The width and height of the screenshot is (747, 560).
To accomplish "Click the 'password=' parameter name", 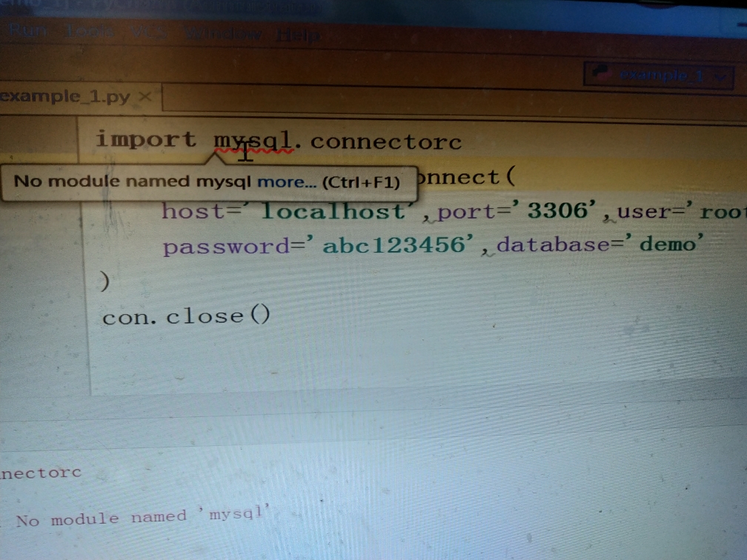I will pos(233,247).
